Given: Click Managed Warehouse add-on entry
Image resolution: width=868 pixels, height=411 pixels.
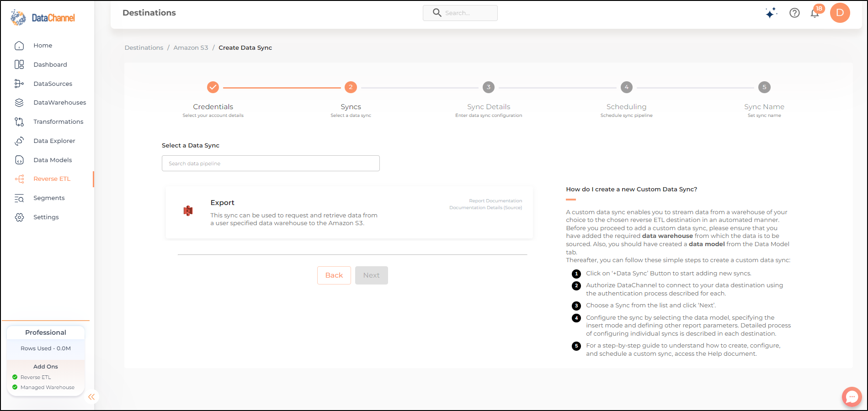Looking at the screenshot, I should 48,387.
